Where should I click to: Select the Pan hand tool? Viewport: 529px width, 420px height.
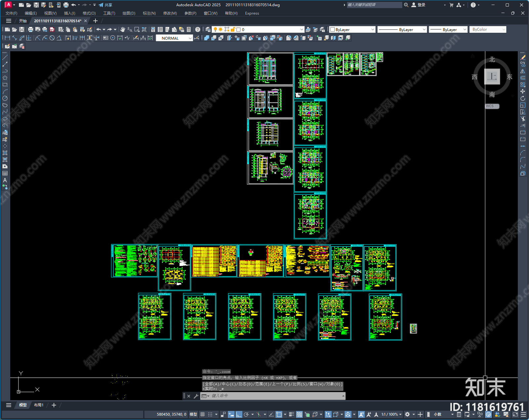[x=123, y=29]
